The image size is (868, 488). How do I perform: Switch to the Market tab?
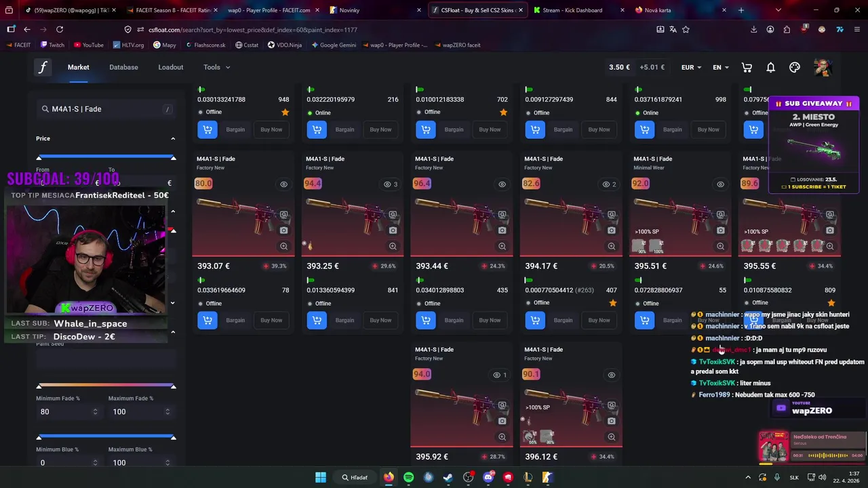point(78,67)
